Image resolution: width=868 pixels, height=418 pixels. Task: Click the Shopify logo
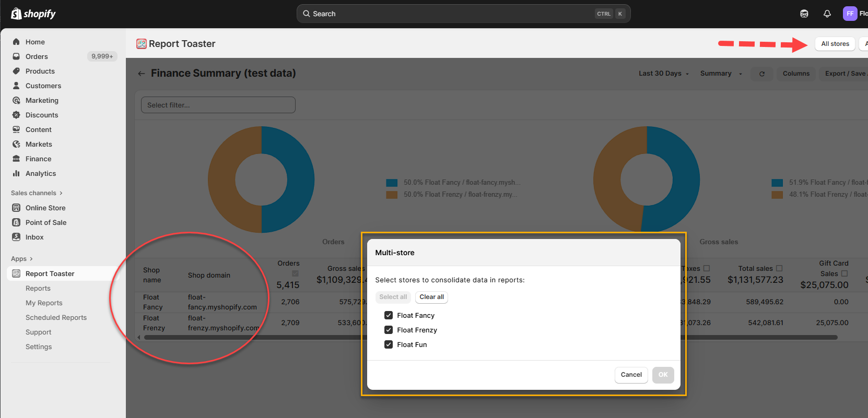(x=33, y=14)
